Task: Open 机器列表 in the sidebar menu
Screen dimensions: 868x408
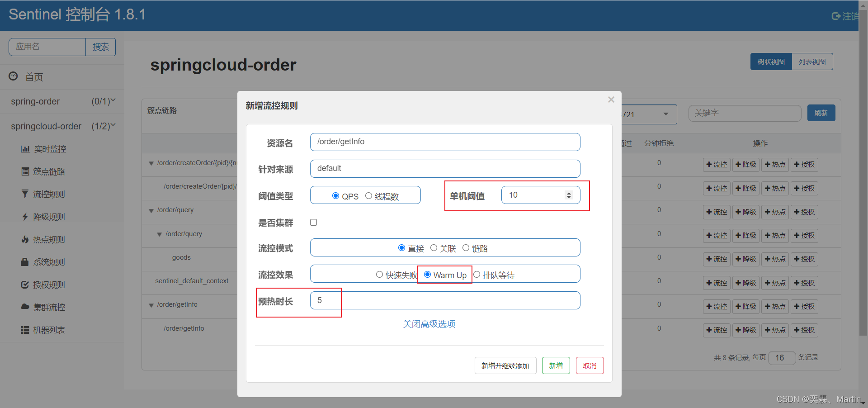Action: coord(49,330)
